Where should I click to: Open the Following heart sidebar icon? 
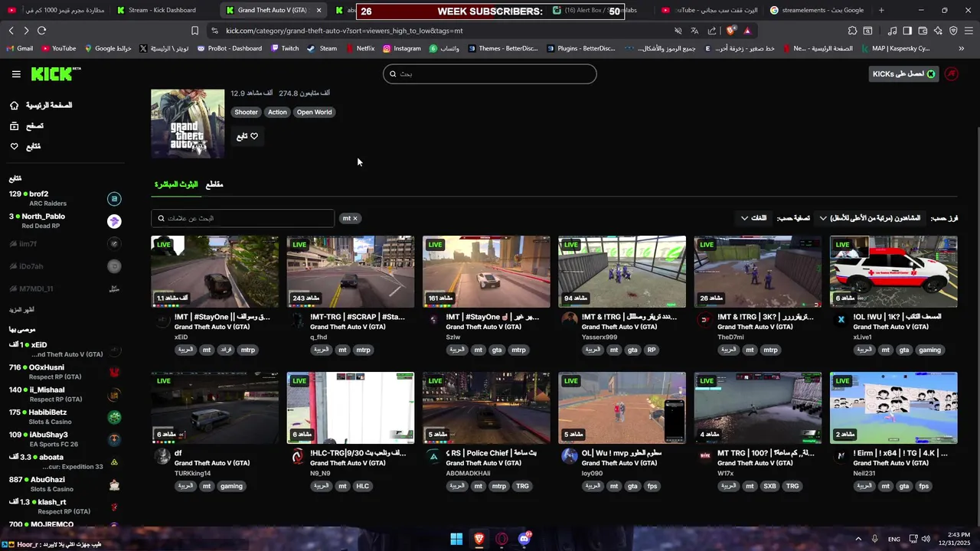point(14,146)
